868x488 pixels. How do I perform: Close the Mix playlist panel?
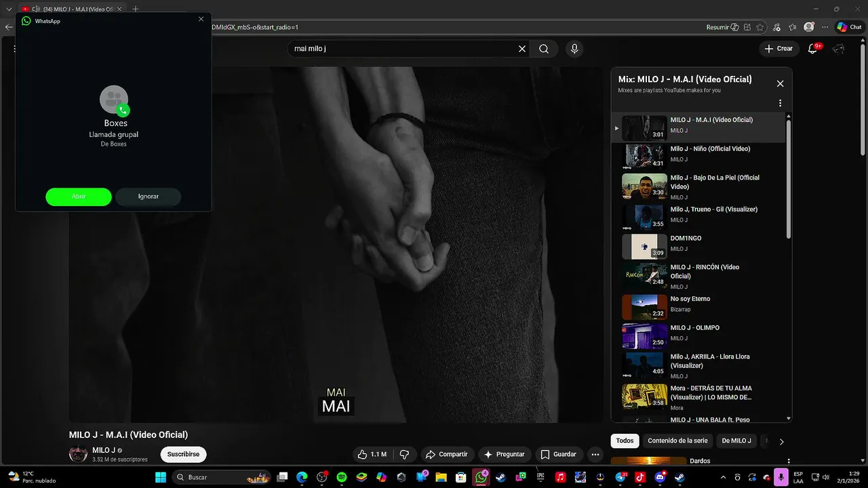point(780,83)
